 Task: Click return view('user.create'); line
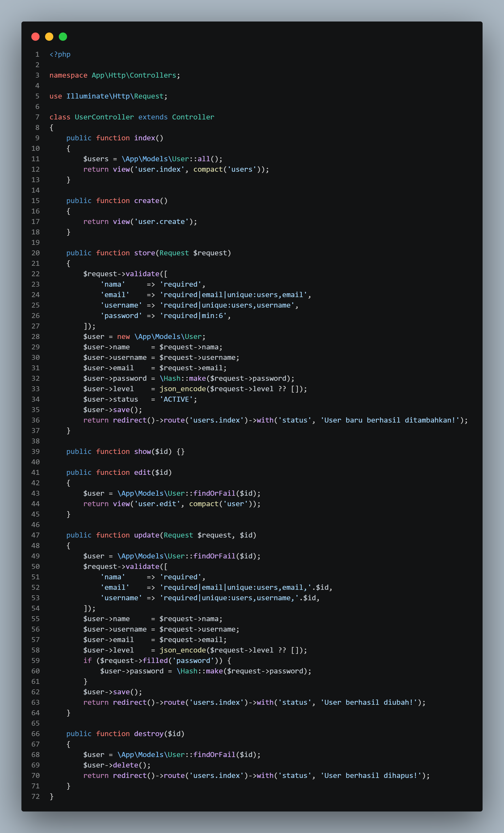tap(140, 222)
